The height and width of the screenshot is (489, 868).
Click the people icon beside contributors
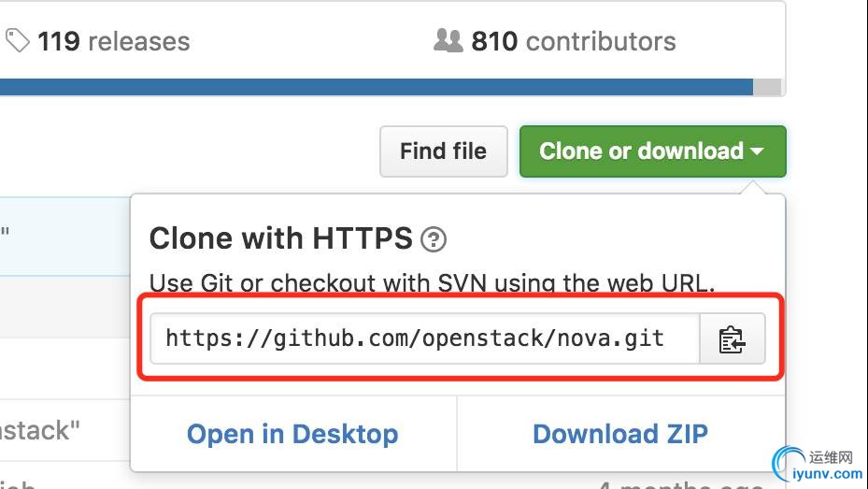tap(448, 40)
